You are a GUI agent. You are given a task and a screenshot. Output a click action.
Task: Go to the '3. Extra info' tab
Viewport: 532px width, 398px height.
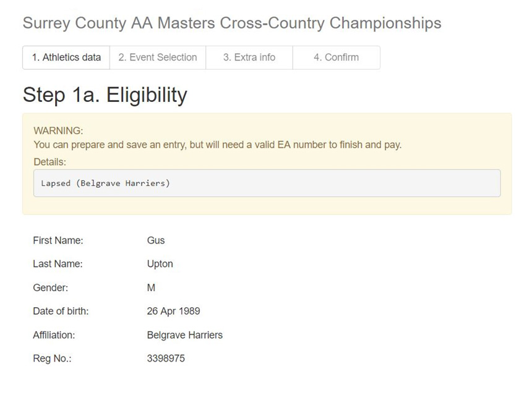[x=249, y=57]
